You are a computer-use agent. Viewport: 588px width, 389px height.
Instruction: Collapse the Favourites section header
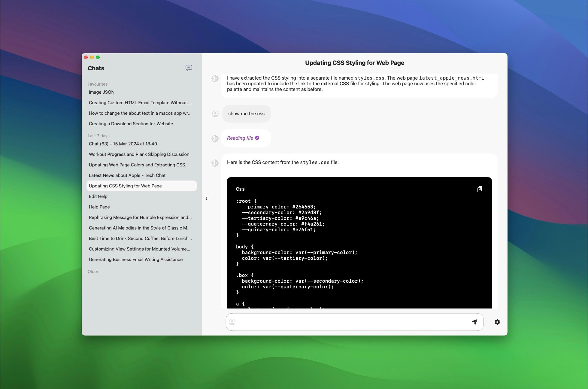[97, 84]
